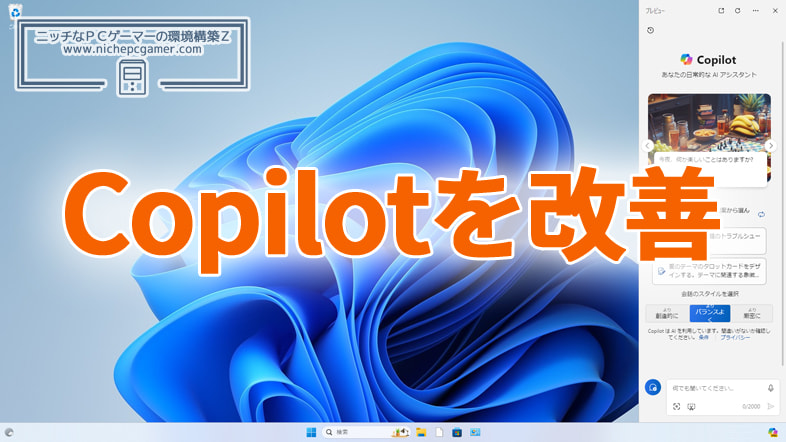Click the Copilot carousel food image
Viewport: 786px width, 442px height.
(x=709, y=123)
